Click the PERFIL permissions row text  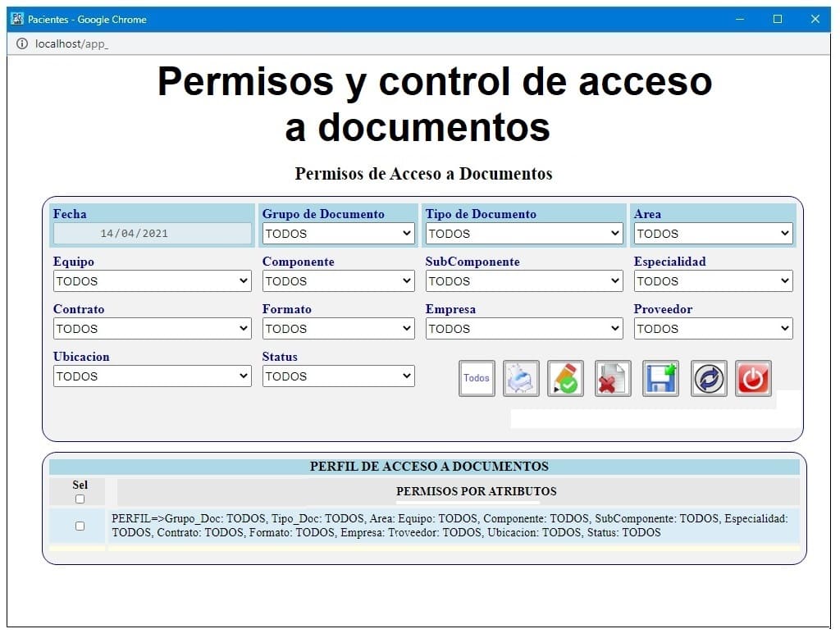point(450,526)
